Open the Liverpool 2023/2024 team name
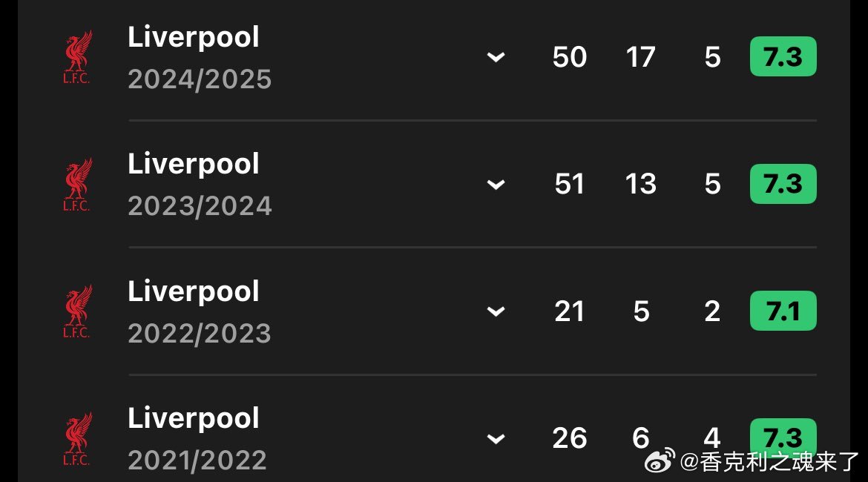The width and height of the screenshot is (868, 482). click(x=193, y=164)
